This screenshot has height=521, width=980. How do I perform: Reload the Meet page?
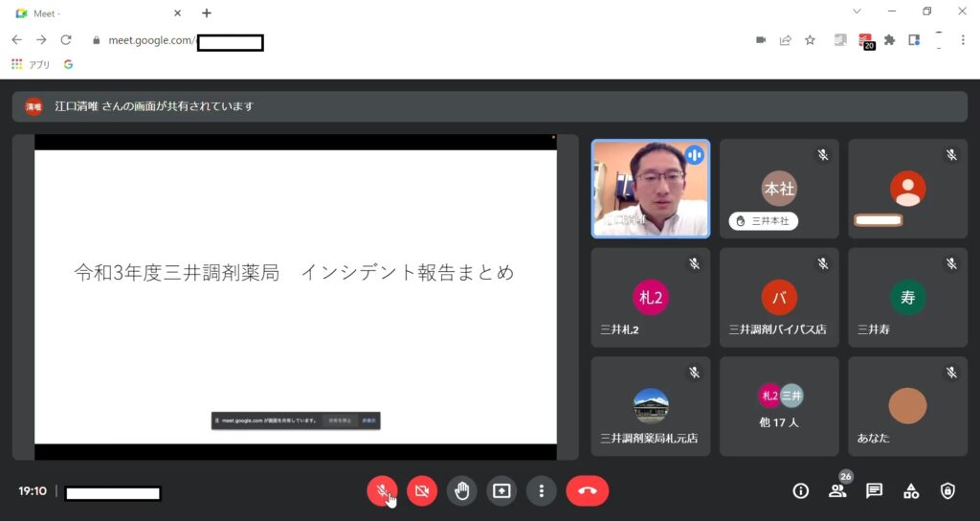[x=66, y=40]
